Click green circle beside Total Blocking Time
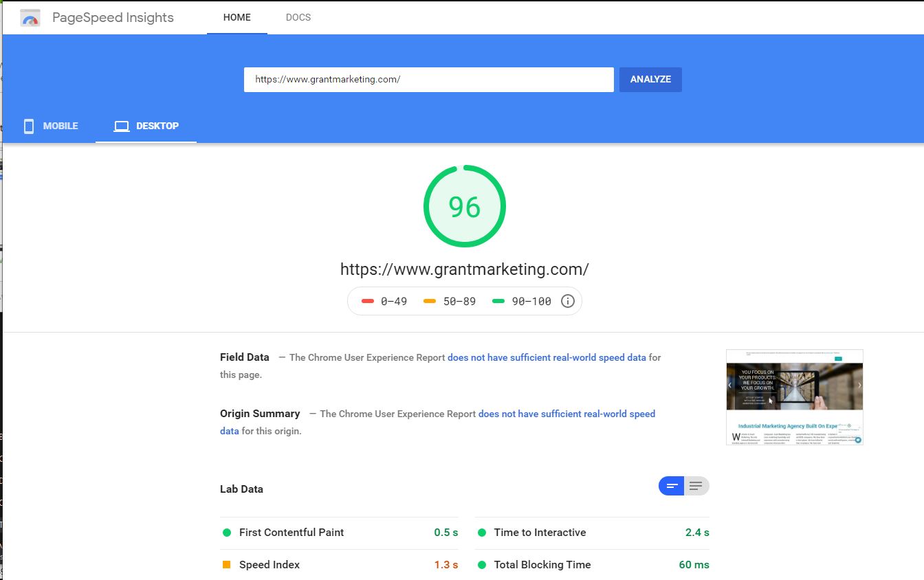 (481, 565)
